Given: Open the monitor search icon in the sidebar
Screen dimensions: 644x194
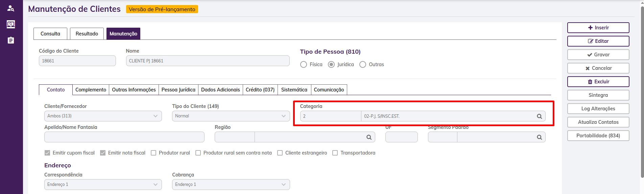Looking at the screenshot, I should pyautogui.click(x=11, y=24).
